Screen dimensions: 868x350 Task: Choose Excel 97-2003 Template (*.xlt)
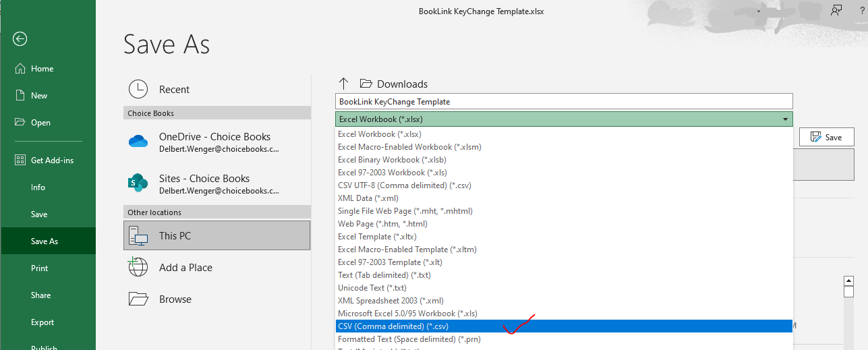coord(564,262)
